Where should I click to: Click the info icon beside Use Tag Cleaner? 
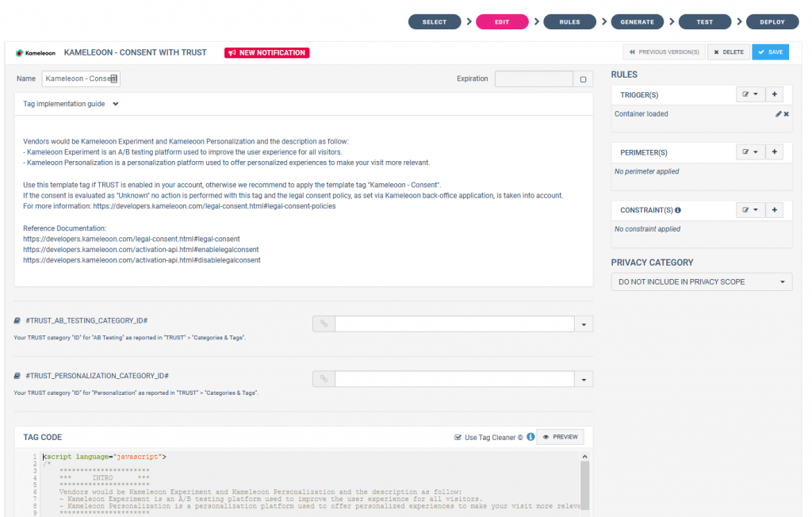point(530,437)
